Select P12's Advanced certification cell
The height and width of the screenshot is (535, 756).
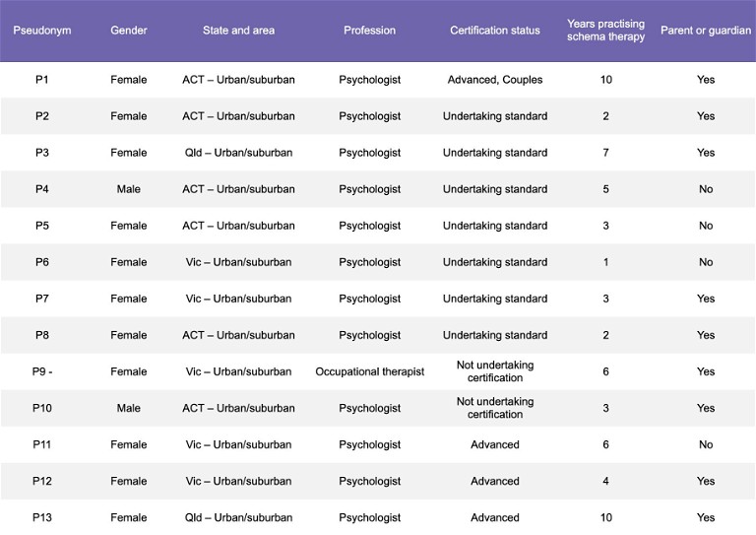click(x=495, y=481)
